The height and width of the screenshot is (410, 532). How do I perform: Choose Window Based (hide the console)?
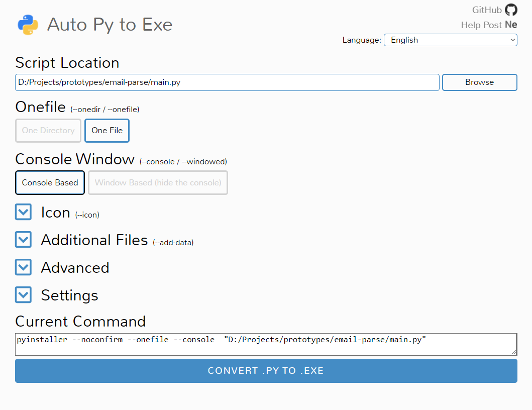(158, 182)
